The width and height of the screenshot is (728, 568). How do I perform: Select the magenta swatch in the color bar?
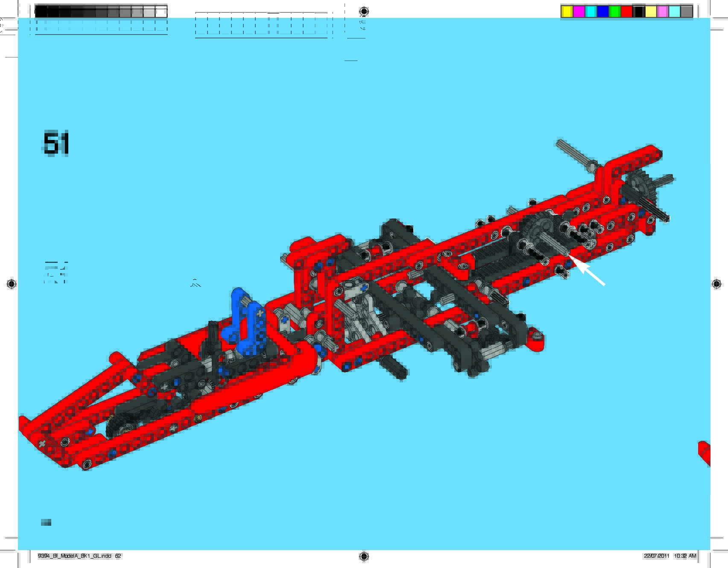click(579, 12)
